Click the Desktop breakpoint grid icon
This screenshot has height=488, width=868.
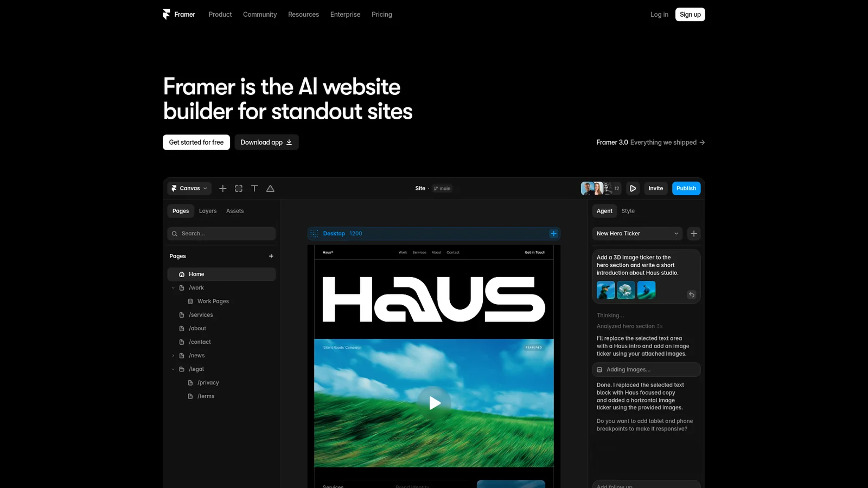point(314,234)
